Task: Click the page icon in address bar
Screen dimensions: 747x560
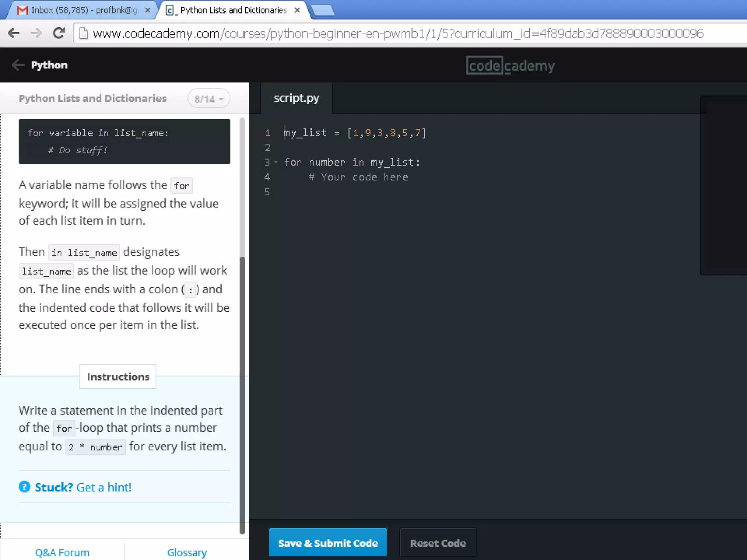Action: pyautogui.click(x=84, y=33)
